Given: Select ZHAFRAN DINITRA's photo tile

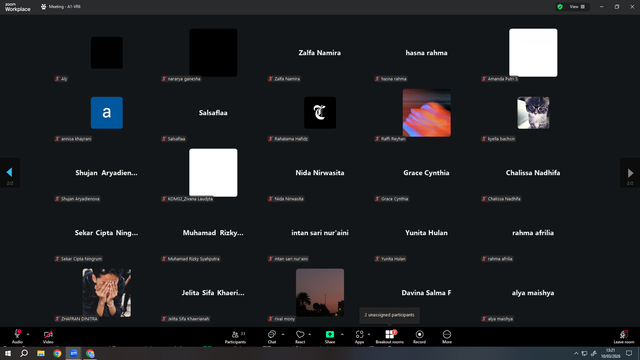Looking at the screenshot, I should click(x=107, y=293).
